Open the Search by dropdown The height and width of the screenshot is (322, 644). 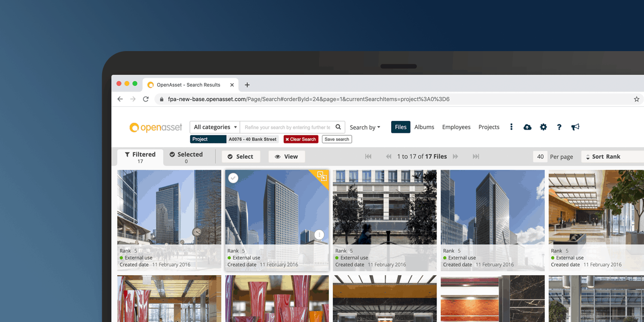point(365,128)
